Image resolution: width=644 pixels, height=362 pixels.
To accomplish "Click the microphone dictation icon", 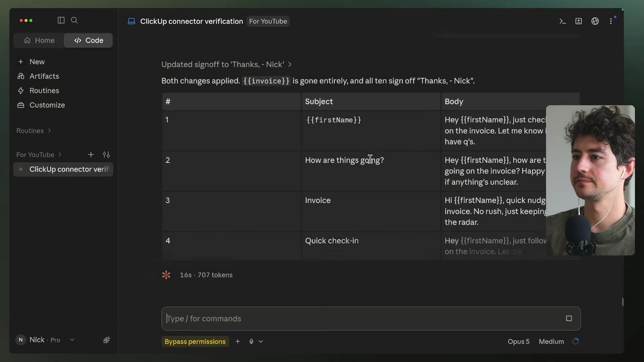I will point(251,341).
